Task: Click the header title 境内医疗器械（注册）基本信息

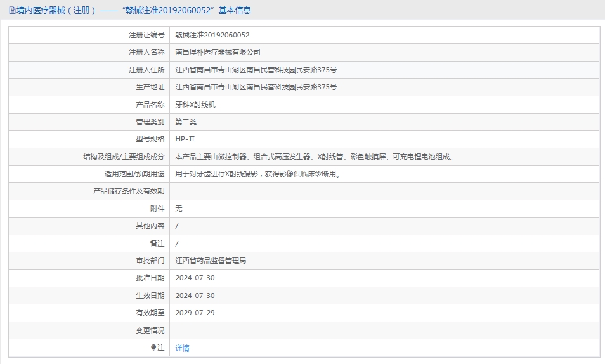Action: click(x=134, y=10)
